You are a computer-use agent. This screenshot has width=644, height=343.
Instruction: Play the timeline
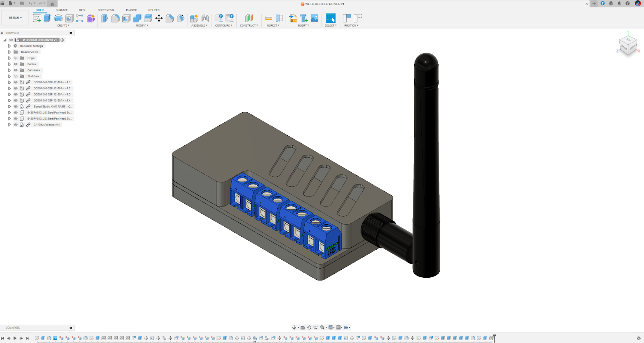point(15,338)
